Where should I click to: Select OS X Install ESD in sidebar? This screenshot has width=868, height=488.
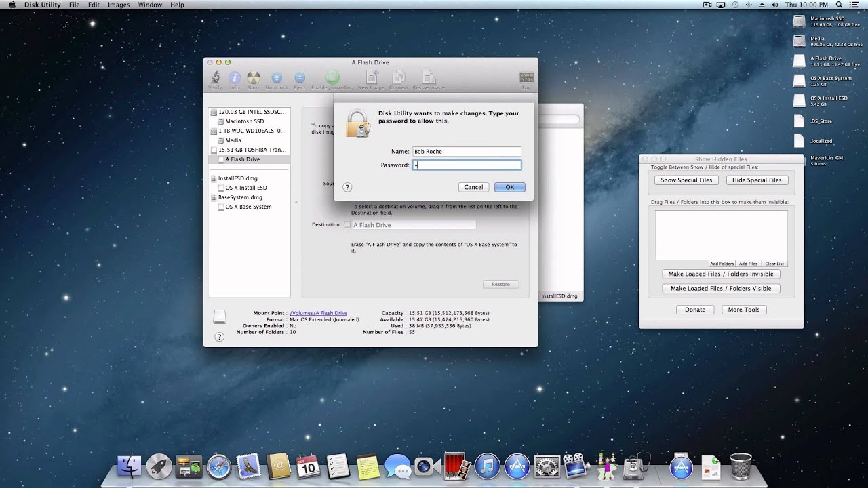point(249,188)
